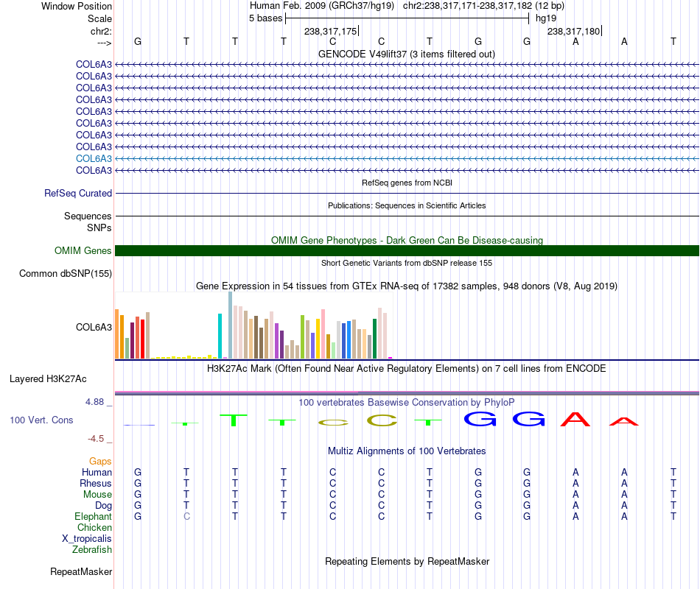700x589 pixels.
Task: Click the pale C mismatch in Elephant row
Action: coord(186,516)
